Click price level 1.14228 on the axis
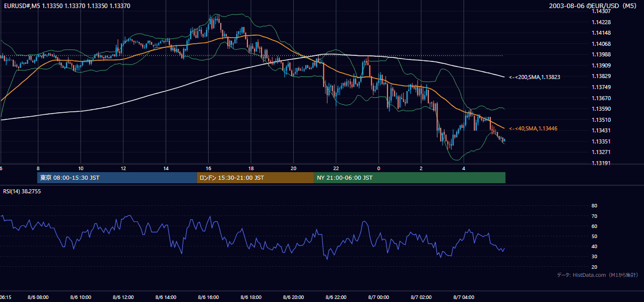The width and height of the screenshot is (644, 302). click(x=601, y=22)
